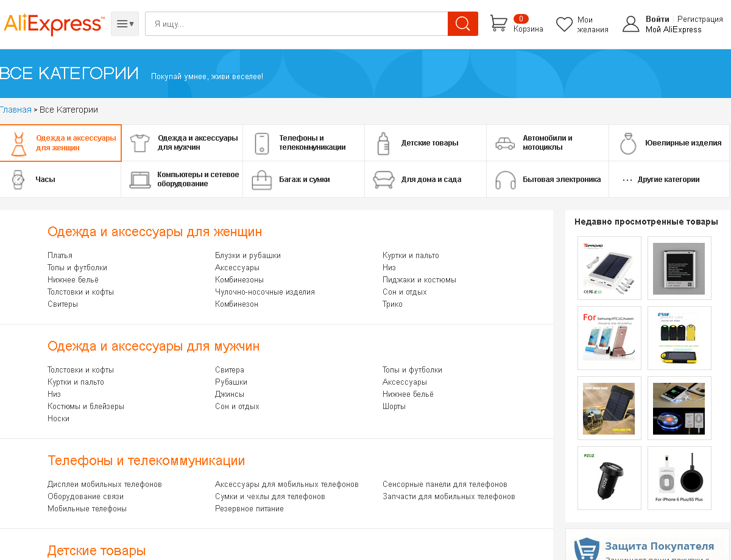Select the phone icon for Телефоны и телекоммуникации

coord(262,144)
